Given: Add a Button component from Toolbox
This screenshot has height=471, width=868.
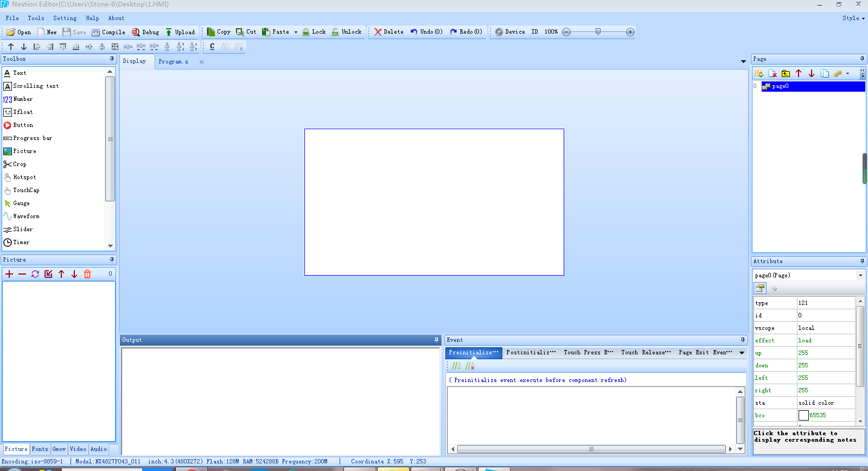Looking at the screenshot, I should click(18, 125).
